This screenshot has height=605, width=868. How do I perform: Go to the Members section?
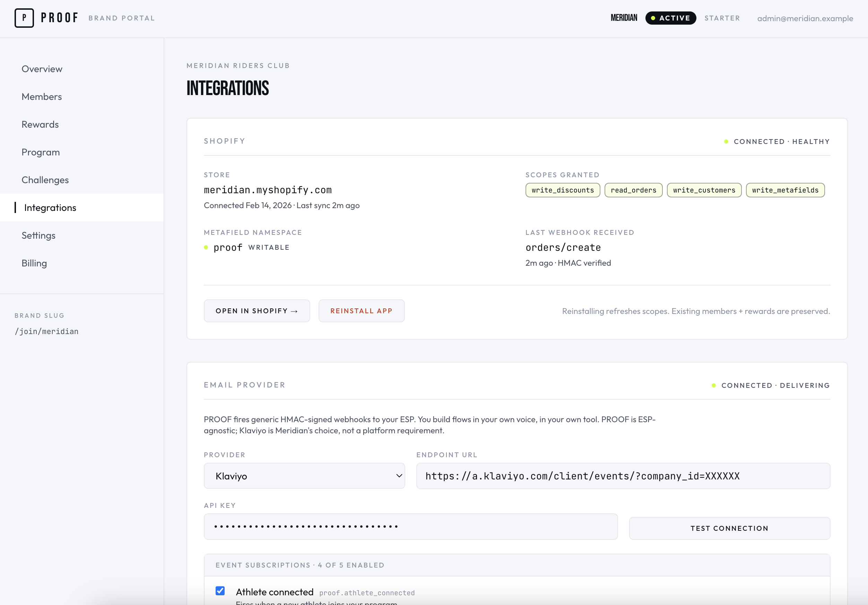coord(42,96)
